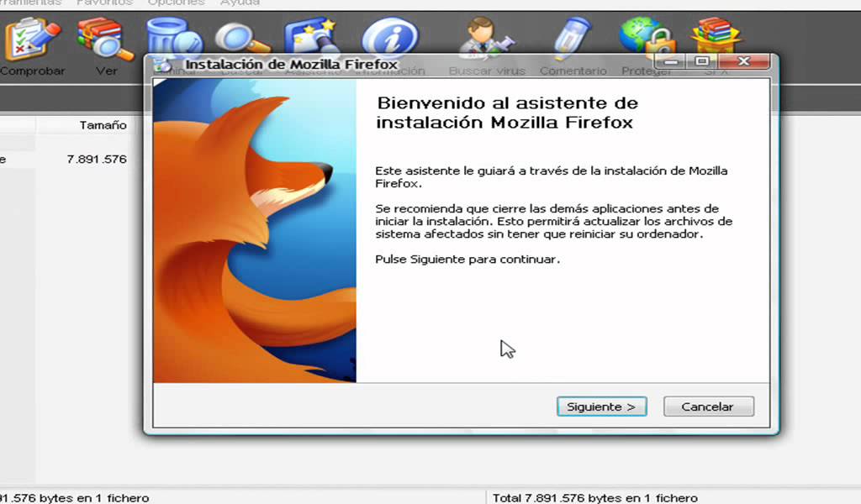The height and width of the screenshot is (504, 861).
Task: Click status text "Total 7.891.576 bytes en 1 fichero"
Action: coord(594,498)
